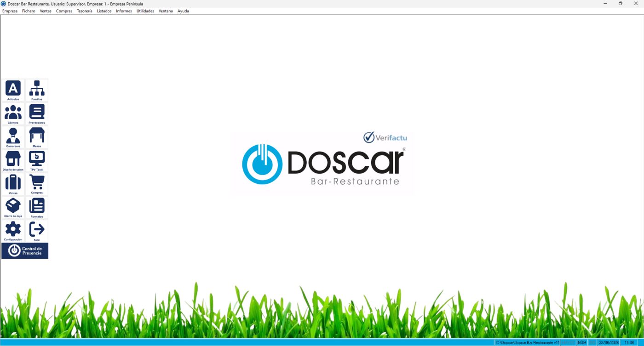The image size is (644, 346).
Task: Click the time 14:38 in status bar
Action: [629, 342]
